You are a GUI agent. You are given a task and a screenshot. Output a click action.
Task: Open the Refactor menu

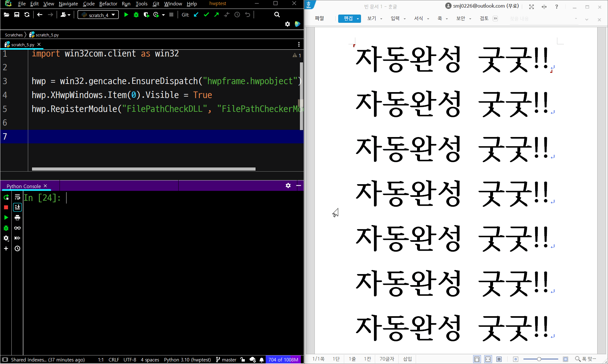(x=108, y=4)
